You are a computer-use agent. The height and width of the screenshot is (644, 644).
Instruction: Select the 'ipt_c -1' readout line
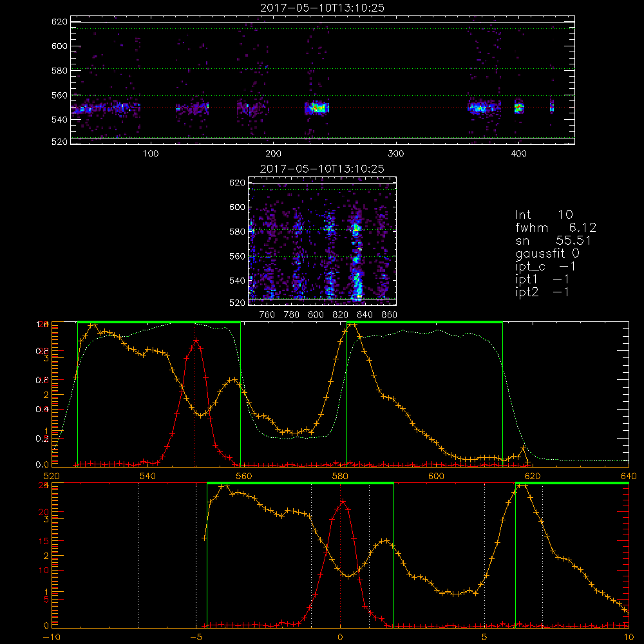click(x=545, y=267)
